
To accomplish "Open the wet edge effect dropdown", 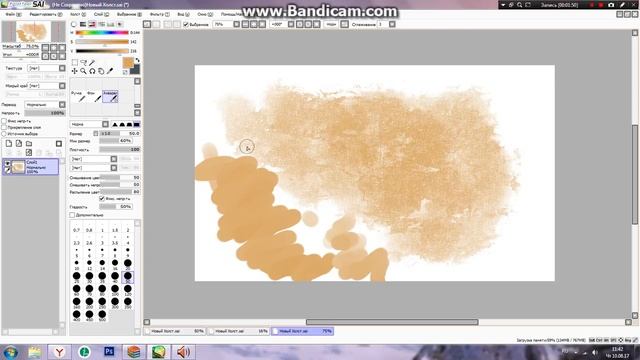I will [x=62, y=86].
